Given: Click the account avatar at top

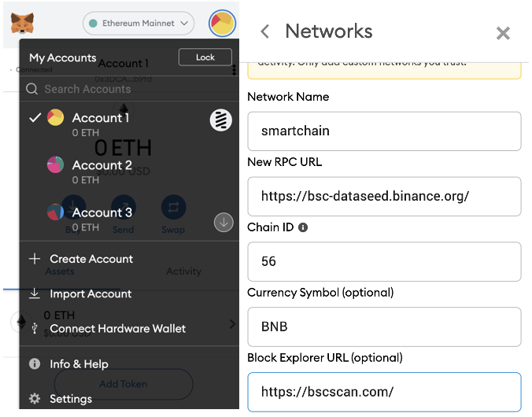Looking at the screenshot, I should [222, 23].
